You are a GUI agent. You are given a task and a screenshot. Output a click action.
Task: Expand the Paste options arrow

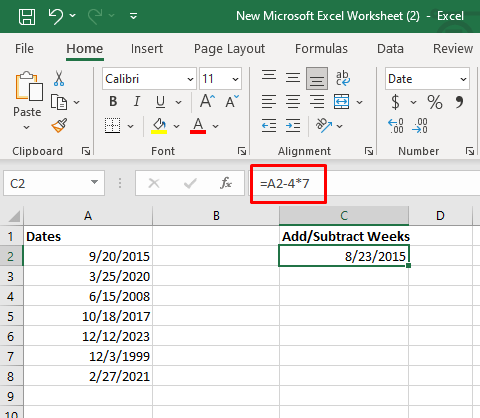point(27,127)
